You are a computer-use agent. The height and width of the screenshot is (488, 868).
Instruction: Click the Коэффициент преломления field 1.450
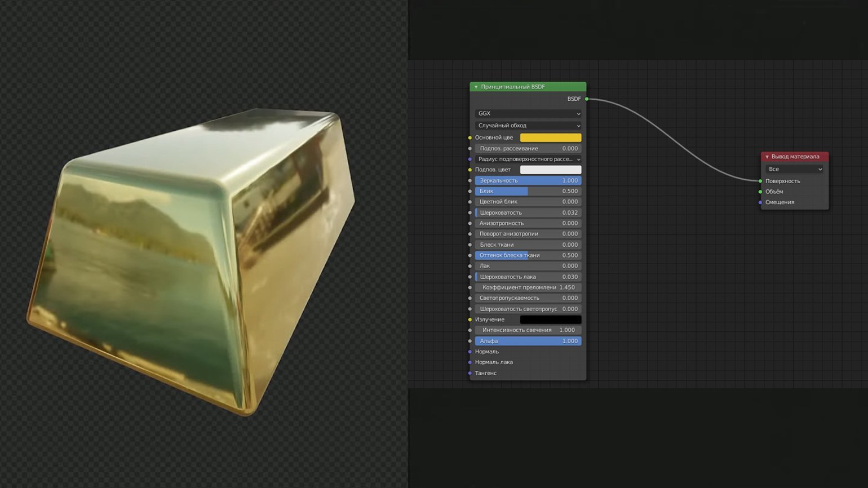528,287
